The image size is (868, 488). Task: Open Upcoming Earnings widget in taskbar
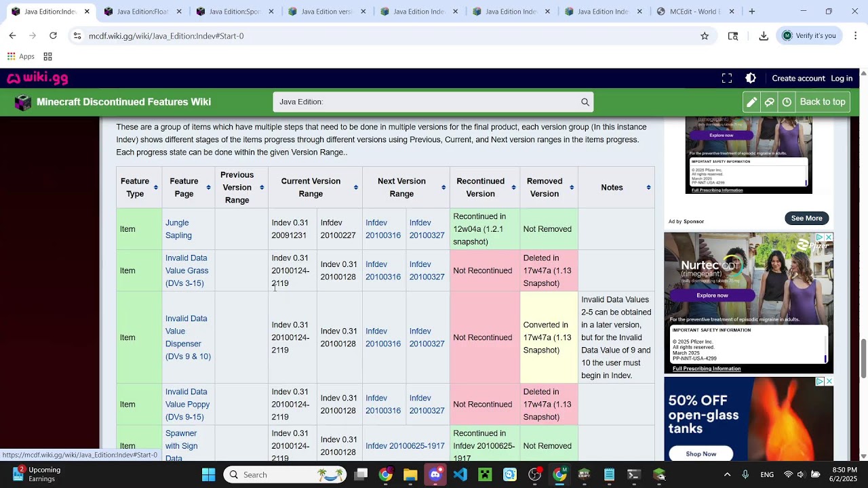pos(37,474)
